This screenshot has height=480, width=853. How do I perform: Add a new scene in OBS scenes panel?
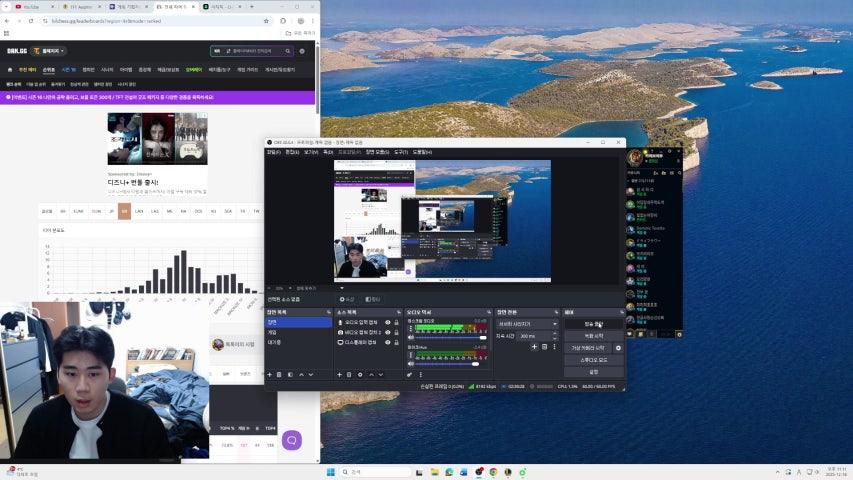[269, 374]
